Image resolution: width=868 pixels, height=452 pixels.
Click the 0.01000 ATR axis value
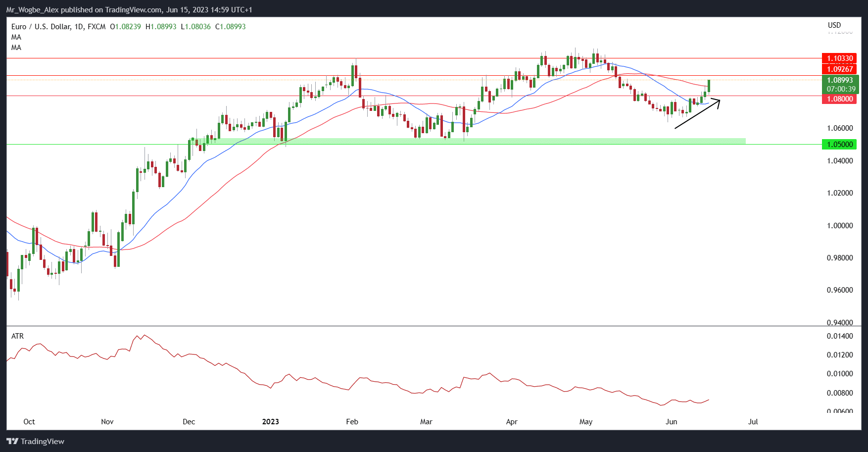[840, 374]
